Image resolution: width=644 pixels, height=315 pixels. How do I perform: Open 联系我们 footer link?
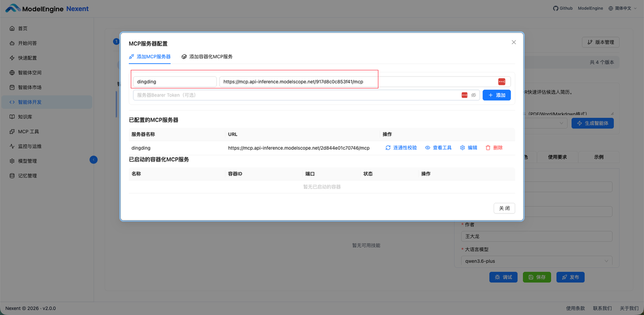click(602, 308)
